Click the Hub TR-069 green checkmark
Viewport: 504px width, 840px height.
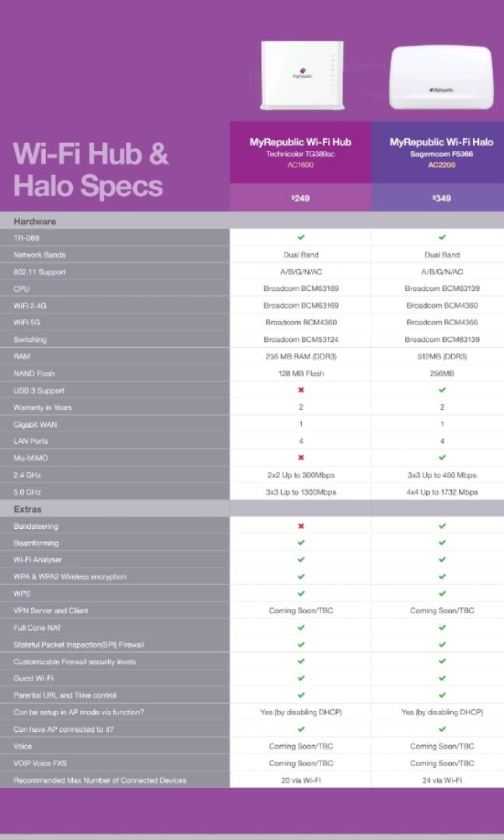click(x=301, y=237)
